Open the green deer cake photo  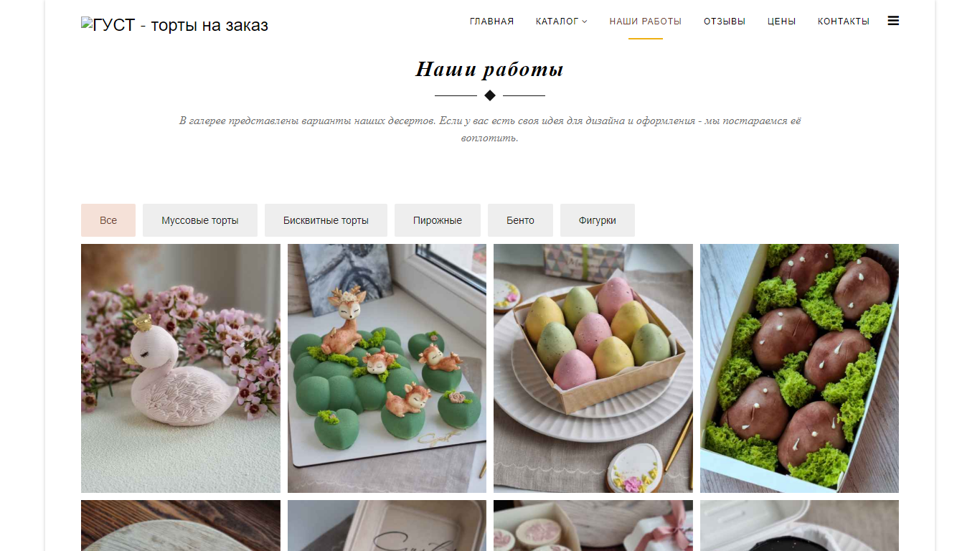387,368
